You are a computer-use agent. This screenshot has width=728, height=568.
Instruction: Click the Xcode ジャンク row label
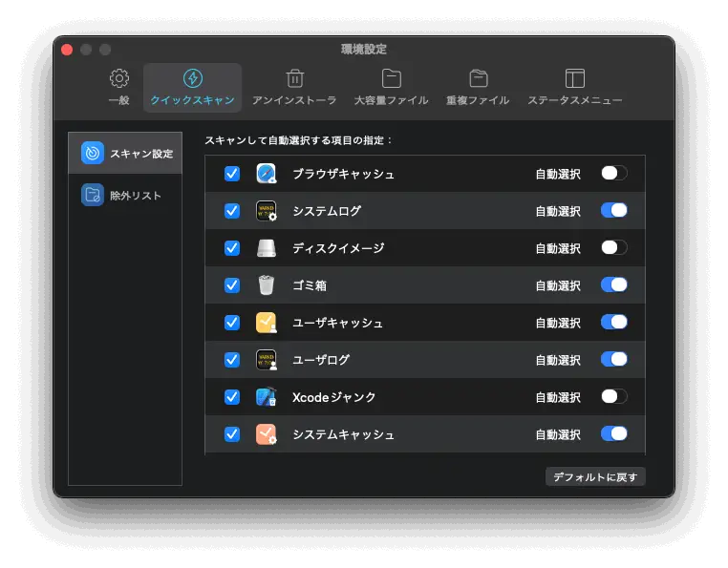coord(333,397)
